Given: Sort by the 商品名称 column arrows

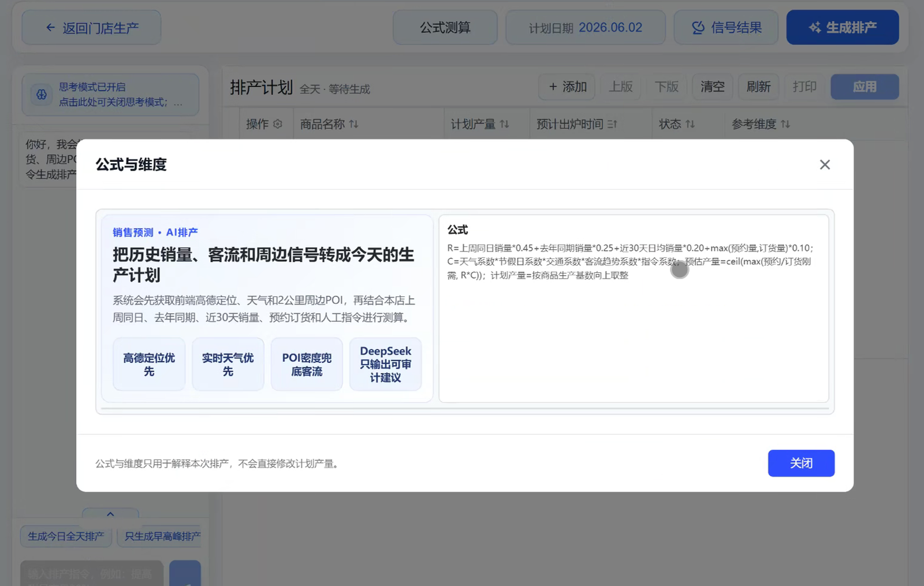Looking at the screenshot, I should [x=354, y=124].
